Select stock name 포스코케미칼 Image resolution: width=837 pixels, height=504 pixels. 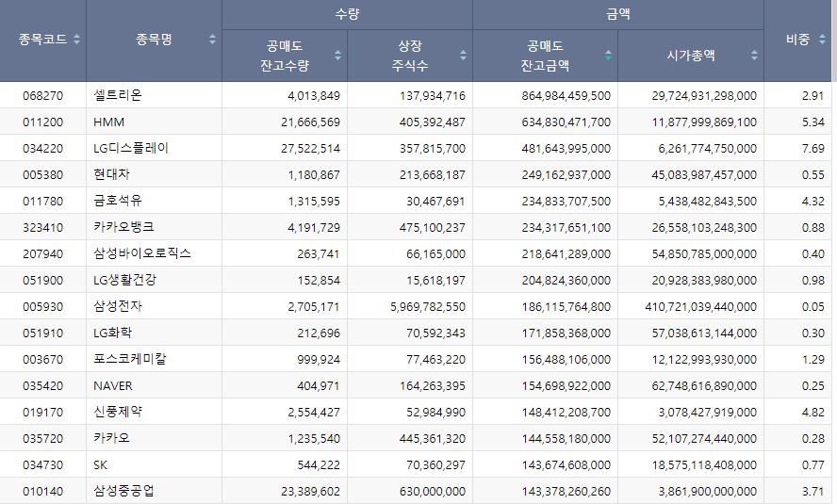(x=130, y=359)
